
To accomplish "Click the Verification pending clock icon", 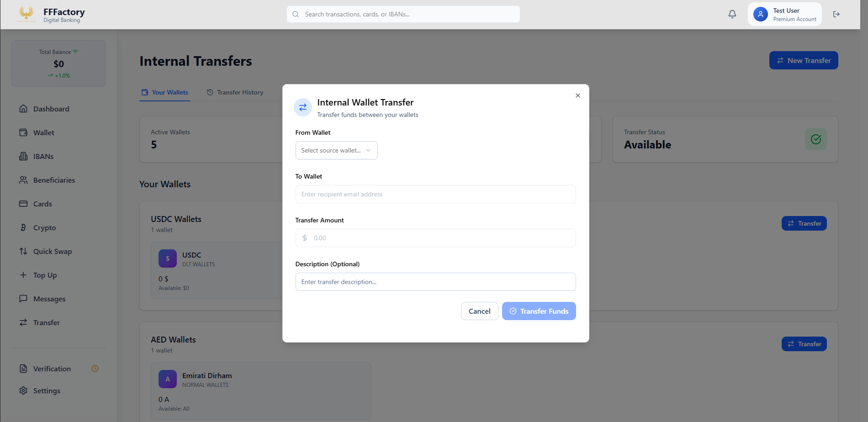I will [x=95, y=369].
